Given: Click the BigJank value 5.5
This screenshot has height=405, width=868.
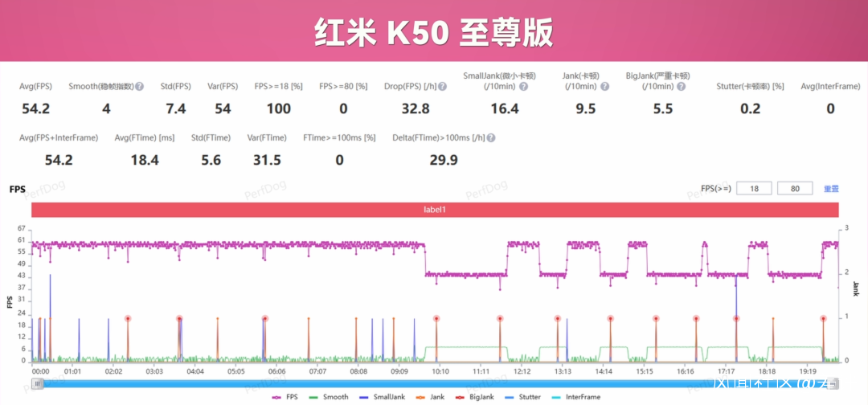Looking at the screenshot, I should [662, 109].
